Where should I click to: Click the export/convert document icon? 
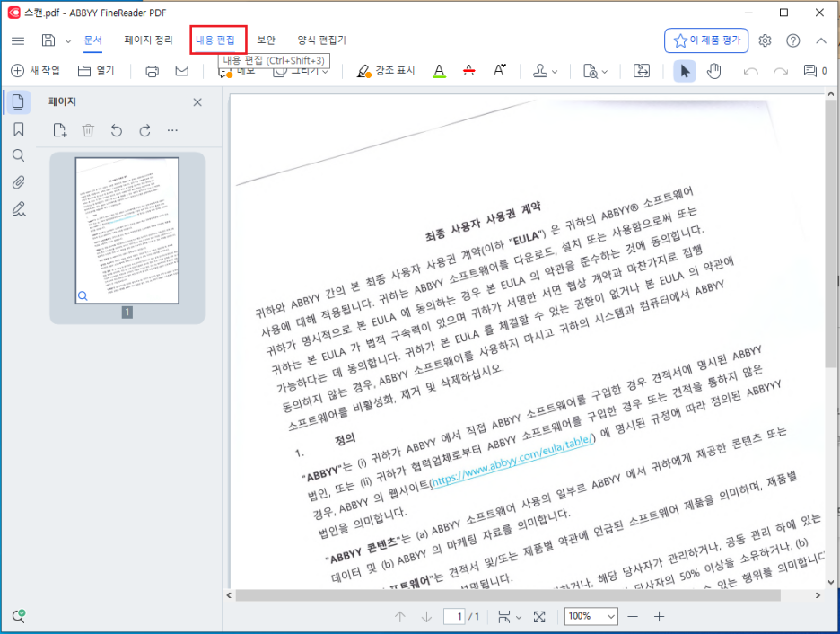tap(642, 71)
